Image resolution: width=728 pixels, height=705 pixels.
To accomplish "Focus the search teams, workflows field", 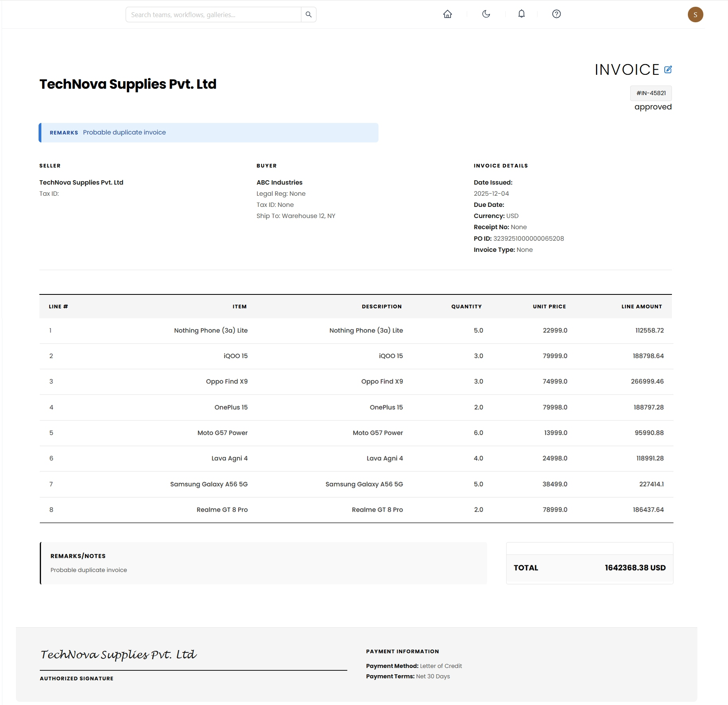I will [213, 15].
